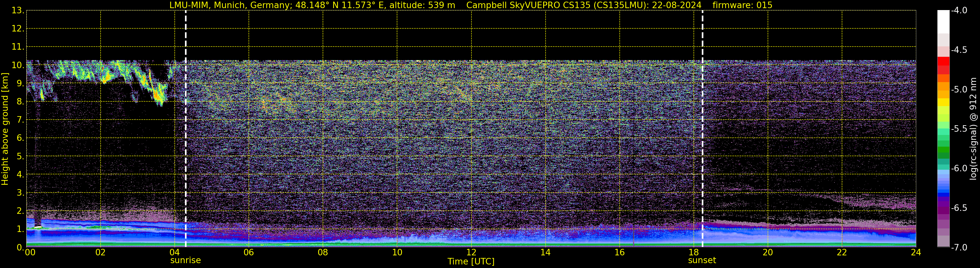980x268 pixels.
Task: Click the colorbar tick label '-6.0'
Action: click(x=959, y=168)
